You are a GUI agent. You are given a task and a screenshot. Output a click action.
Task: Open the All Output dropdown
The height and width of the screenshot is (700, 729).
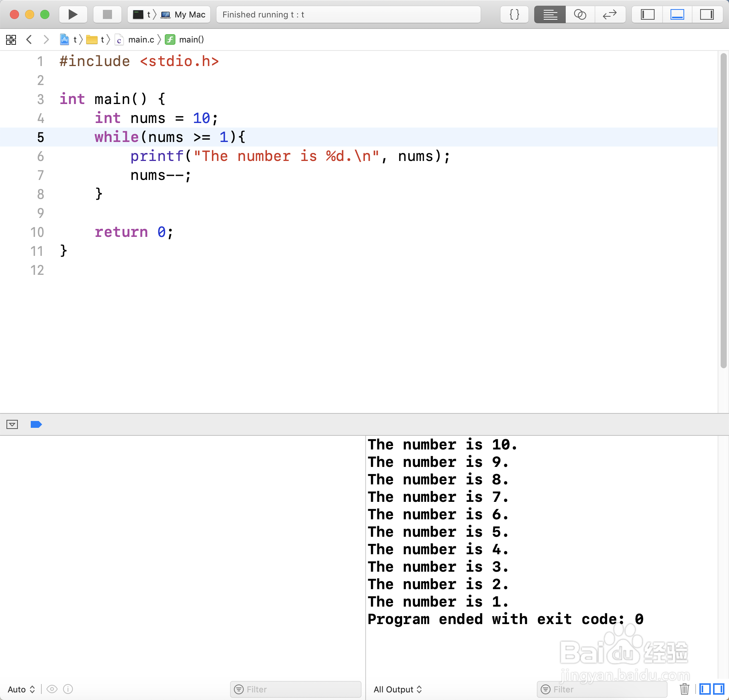point(398,689)
